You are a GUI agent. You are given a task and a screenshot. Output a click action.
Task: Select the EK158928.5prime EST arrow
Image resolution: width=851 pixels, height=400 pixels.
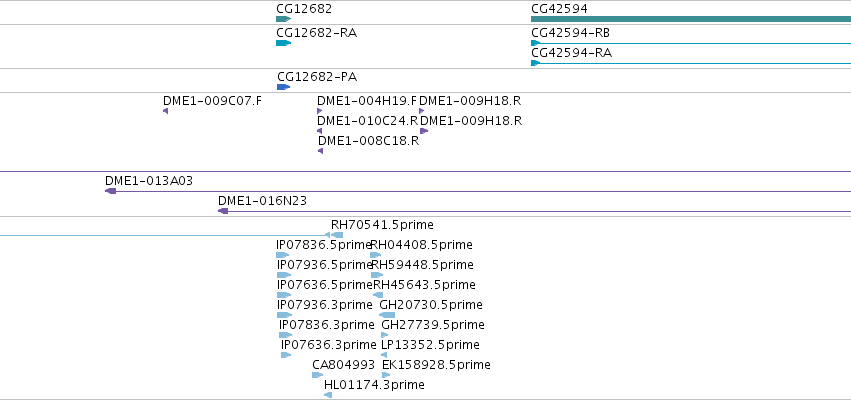point(386,375)
